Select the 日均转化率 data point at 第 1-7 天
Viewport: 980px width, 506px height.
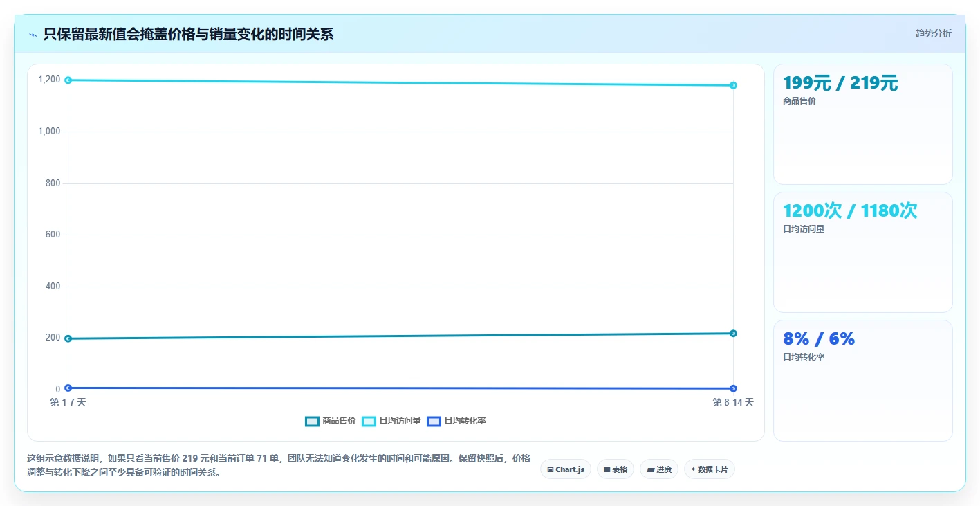[x=68, y=388]
